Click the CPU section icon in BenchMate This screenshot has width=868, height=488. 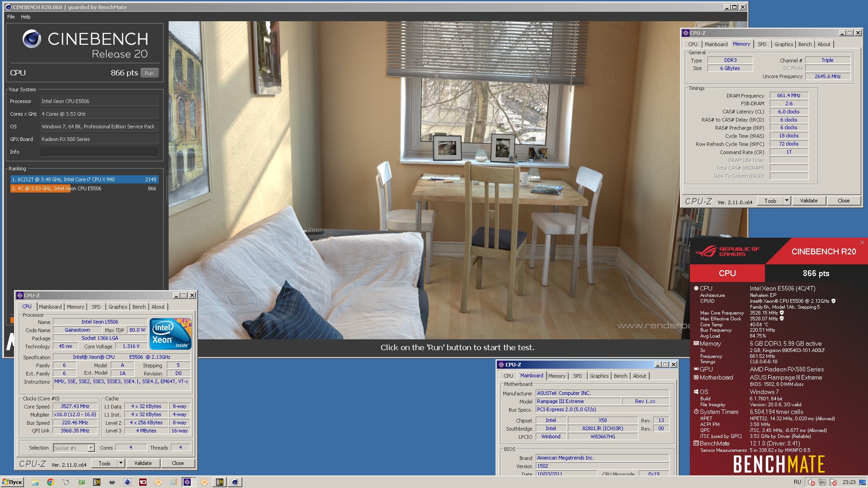[696, 288]
